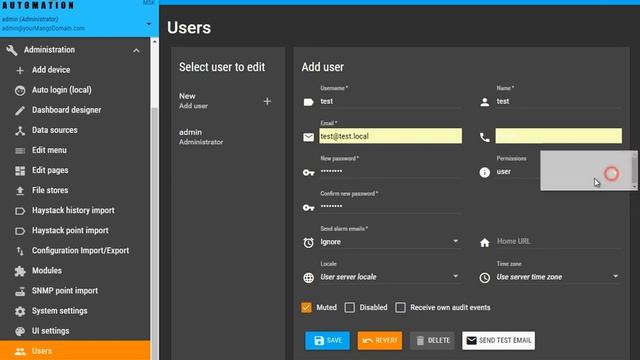This screenshot has width=640, height=360.
Task: Click the permissions info icon
Action: click(484, 172)
